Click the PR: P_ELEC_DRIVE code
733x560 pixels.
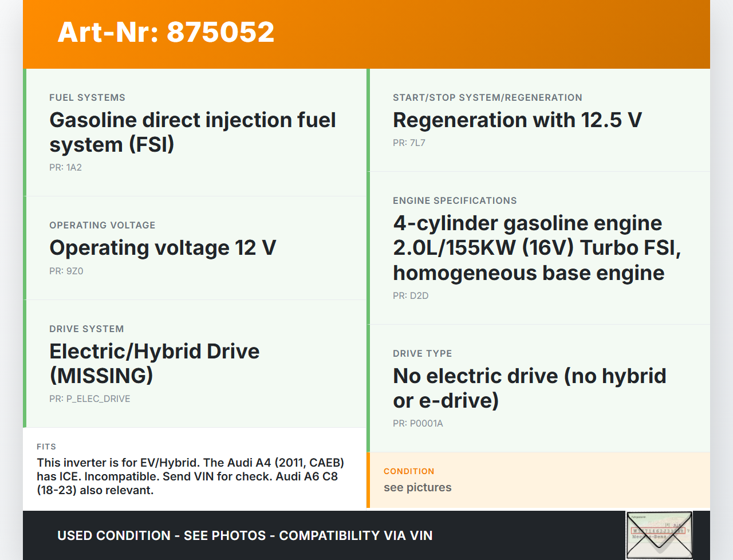coord(90,399)
